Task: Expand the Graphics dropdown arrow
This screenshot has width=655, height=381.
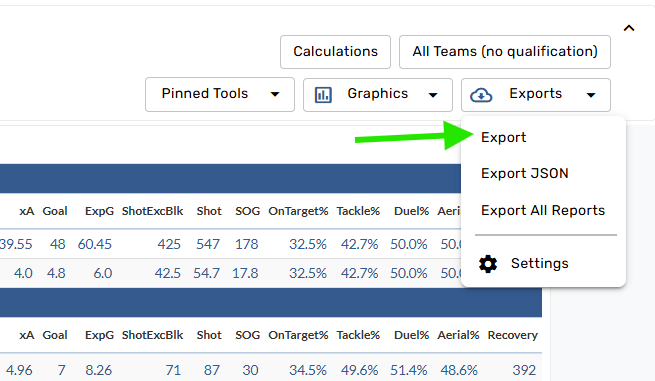Action: click(433, 95)
